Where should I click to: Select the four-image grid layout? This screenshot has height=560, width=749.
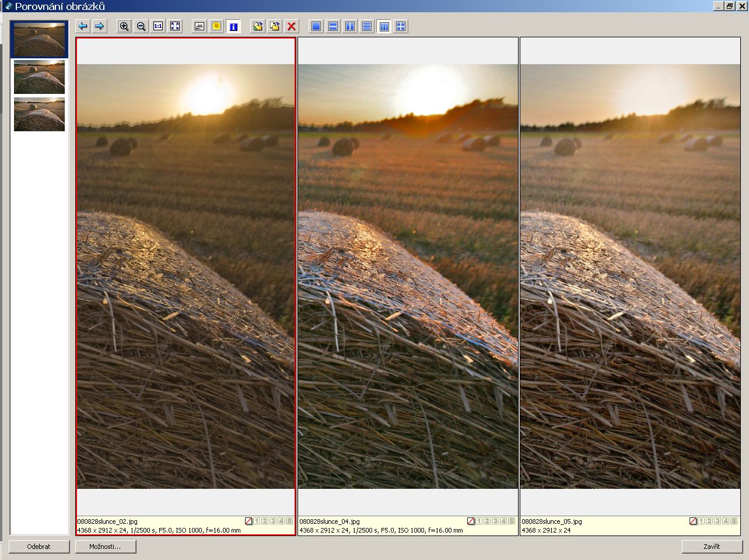(401, 26)
